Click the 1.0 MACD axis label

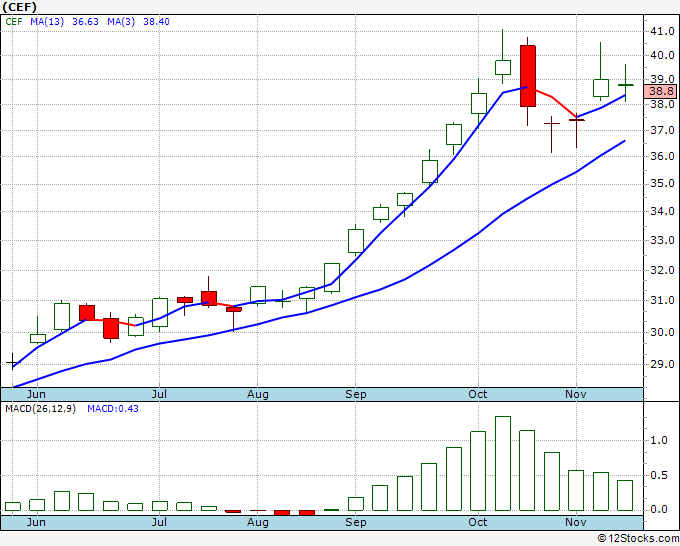[659, 440]
